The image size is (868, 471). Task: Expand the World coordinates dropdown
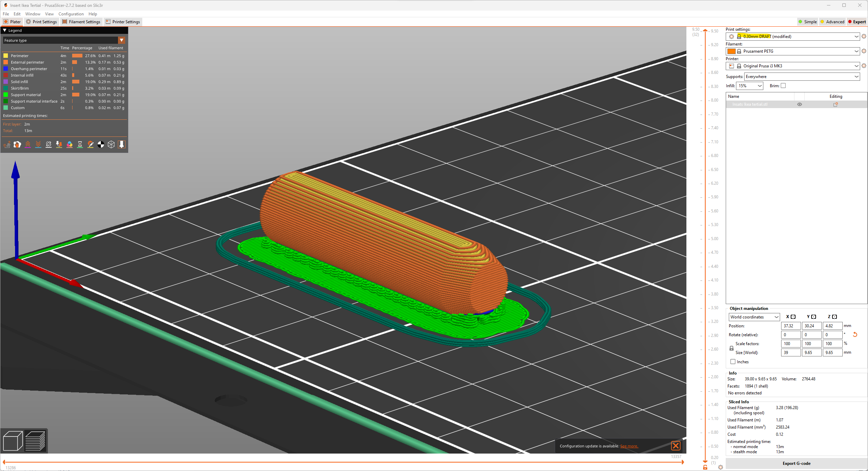[754, 317]
